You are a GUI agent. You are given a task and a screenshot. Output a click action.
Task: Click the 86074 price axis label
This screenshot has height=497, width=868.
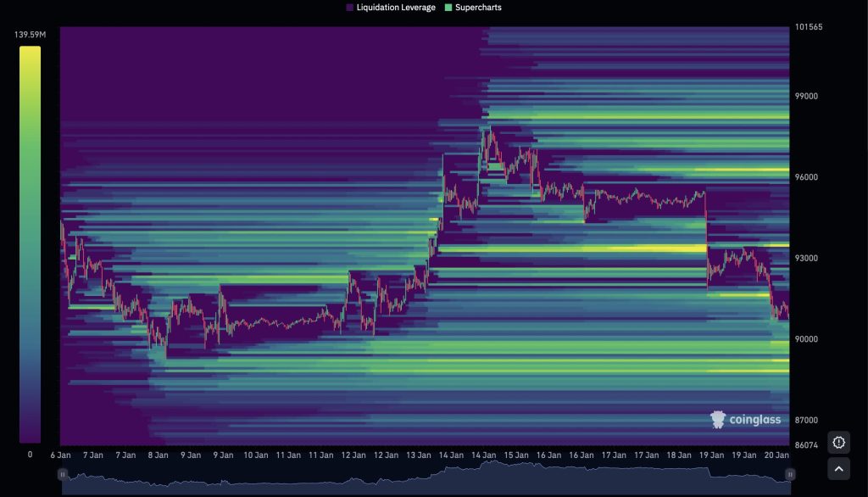point(807,444)
